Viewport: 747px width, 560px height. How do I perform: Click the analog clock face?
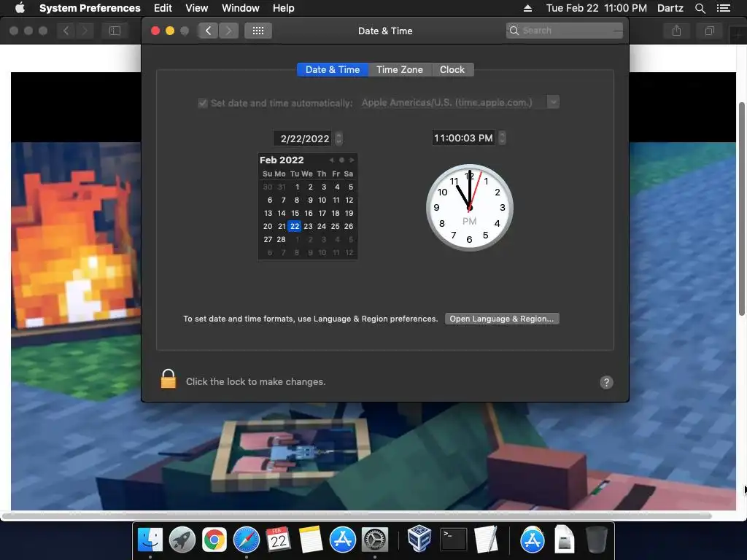469,208
